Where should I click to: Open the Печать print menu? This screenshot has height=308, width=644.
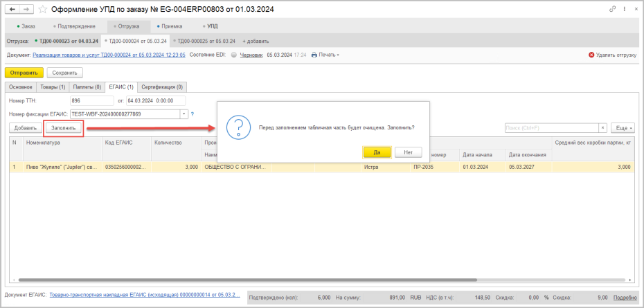[x=325, y=55]
